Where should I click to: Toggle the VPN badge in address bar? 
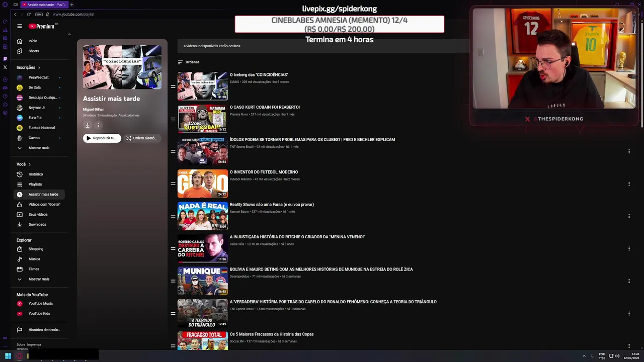(39, 14)
